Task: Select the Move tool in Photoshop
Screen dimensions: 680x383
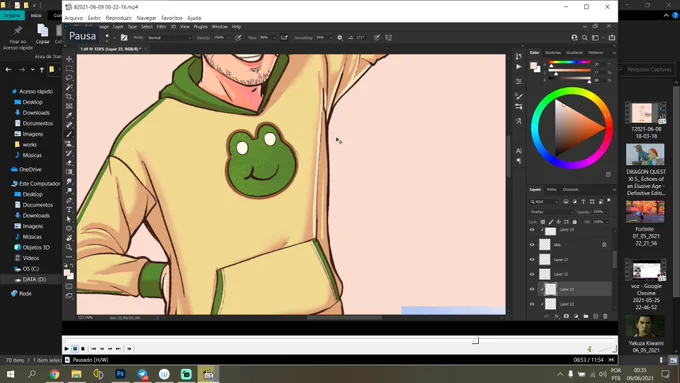Action: pos(69,59)
